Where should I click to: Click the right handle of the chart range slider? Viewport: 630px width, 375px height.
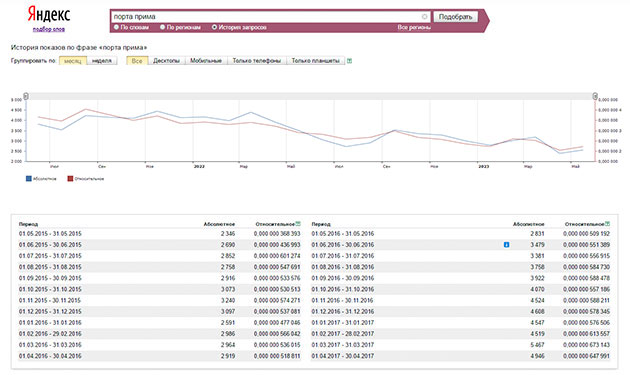point(595,96)
